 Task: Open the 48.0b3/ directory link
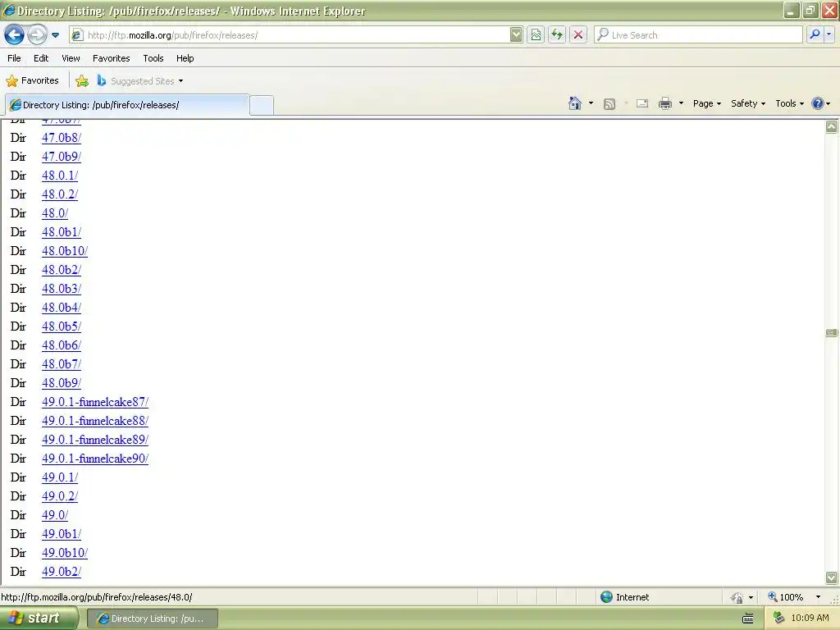(x=62, y=288)
